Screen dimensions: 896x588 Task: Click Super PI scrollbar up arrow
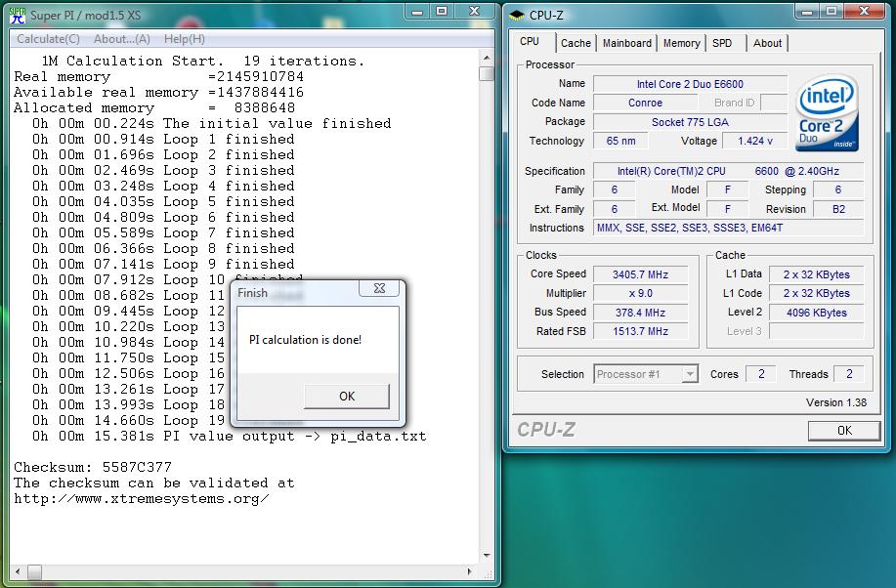click(x=486, y=58)
